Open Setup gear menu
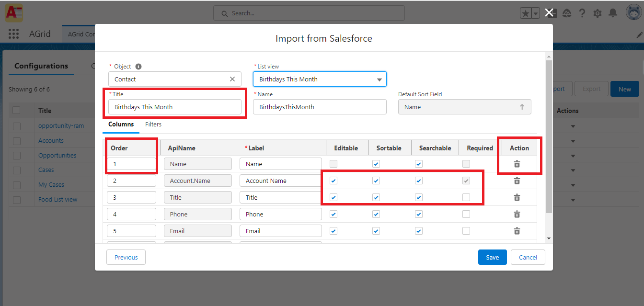 598,13
